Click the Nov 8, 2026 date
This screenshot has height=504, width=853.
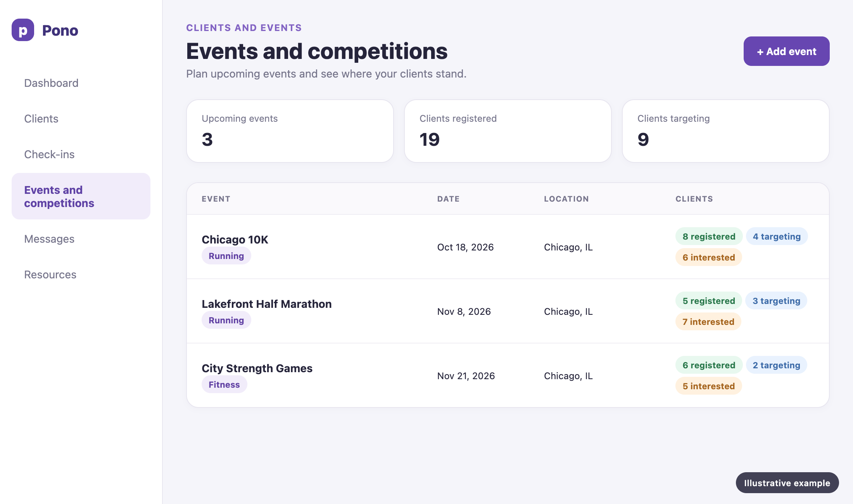tap(464, 312)
